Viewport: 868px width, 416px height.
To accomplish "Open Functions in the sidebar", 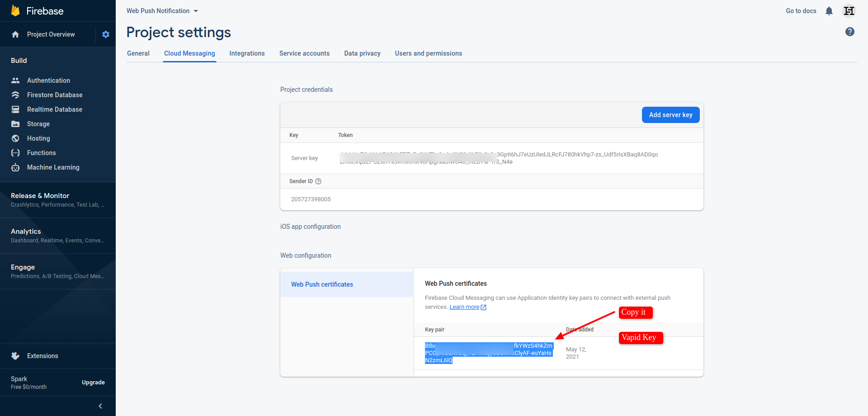I will [42, 153].
